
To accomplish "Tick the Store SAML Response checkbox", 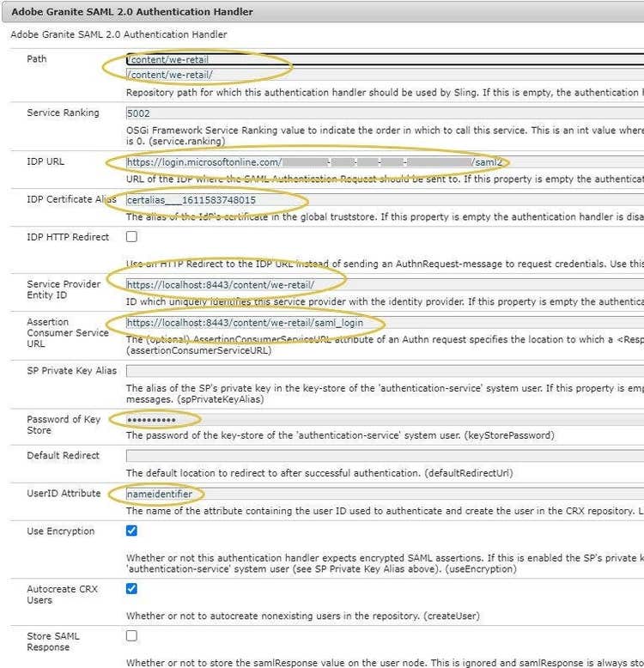I will point(131,636).
